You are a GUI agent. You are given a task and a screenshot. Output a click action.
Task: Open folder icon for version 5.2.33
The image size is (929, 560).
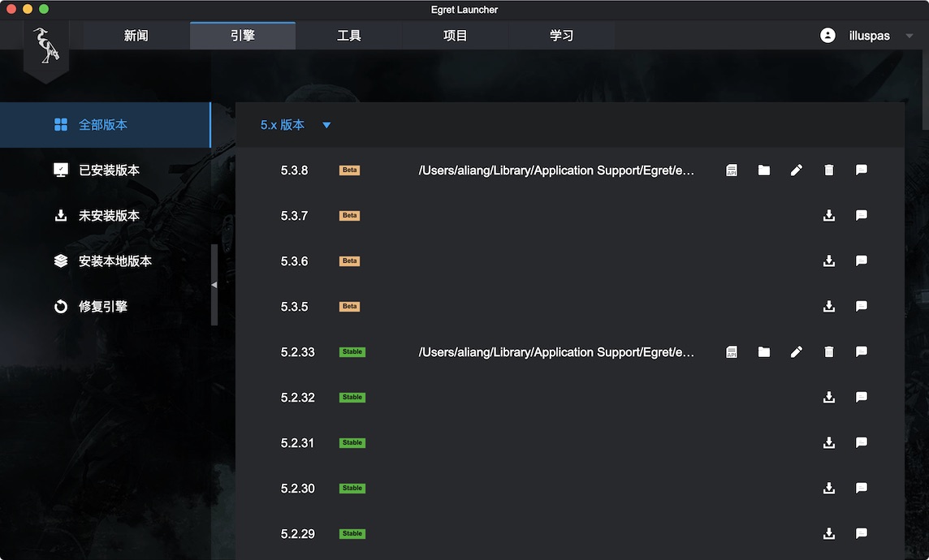click(764, 352)
